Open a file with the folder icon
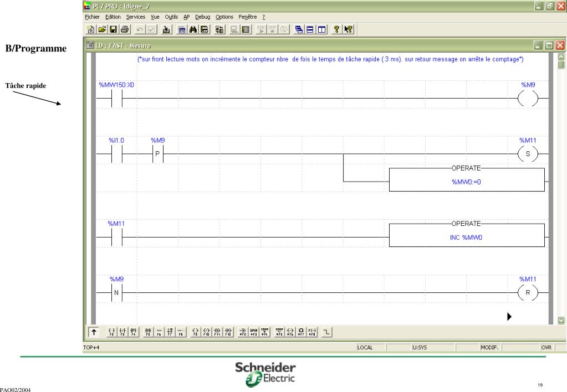The width and height of the screenshot is (567, 392). (x=102, y=30)
